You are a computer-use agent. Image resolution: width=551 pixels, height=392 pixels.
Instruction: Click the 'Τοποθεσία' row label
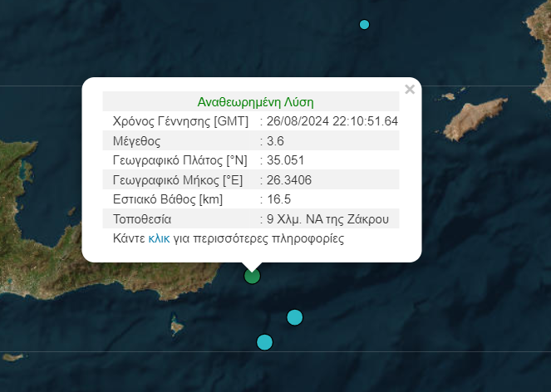click(141, 219)
